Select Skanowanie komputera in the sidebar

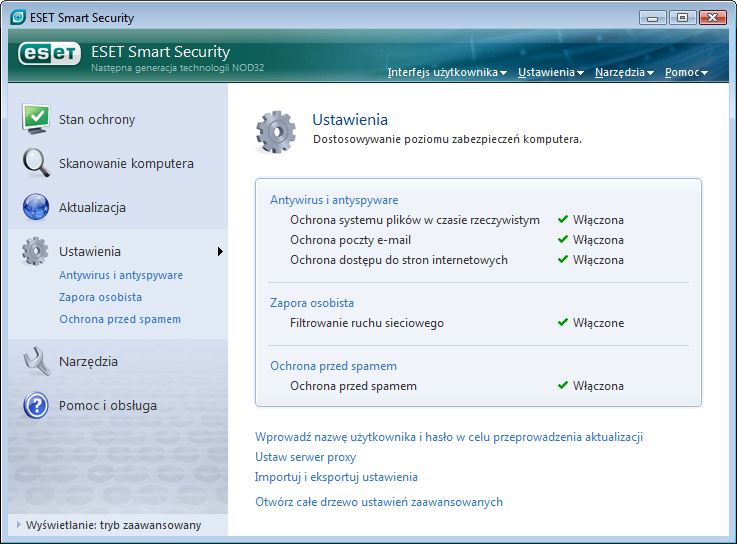[x=126, y=164]
